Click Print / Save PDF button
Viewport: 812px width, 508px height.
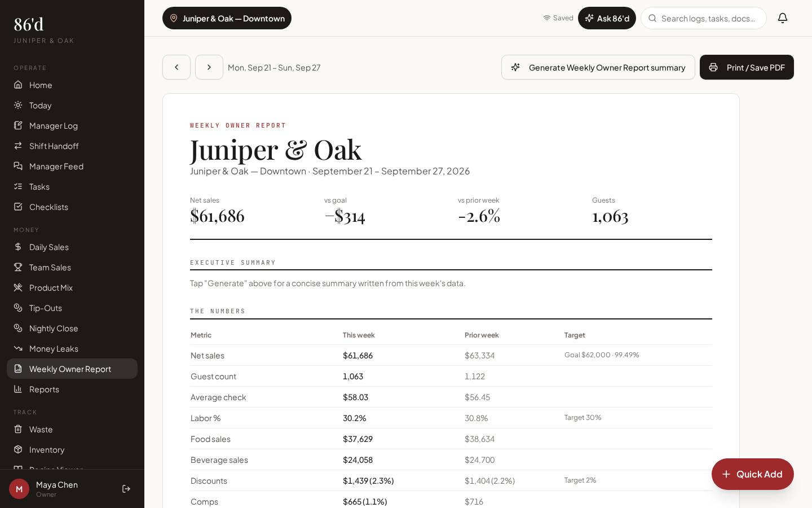(747, 67)
